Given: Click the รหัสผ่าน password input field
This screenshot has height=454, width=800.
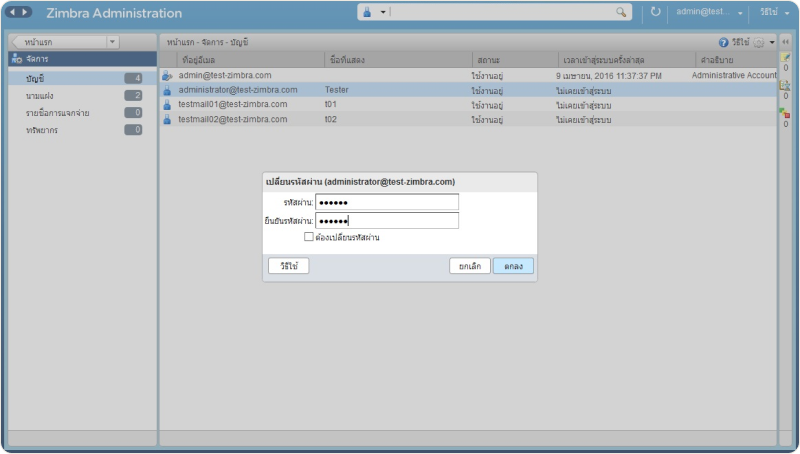Looking at the screenshot, I should pyautogui.click(x=387, y=202).
